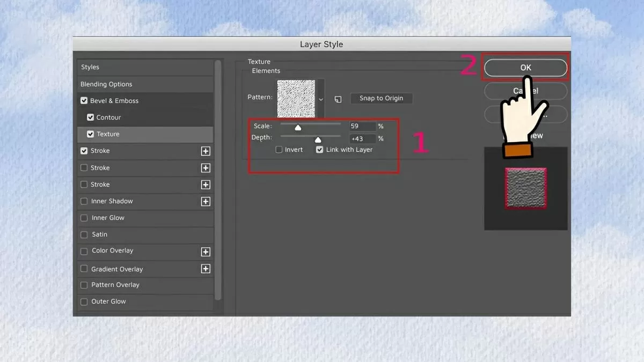Open the Styles section in the left list

(90, 67)
